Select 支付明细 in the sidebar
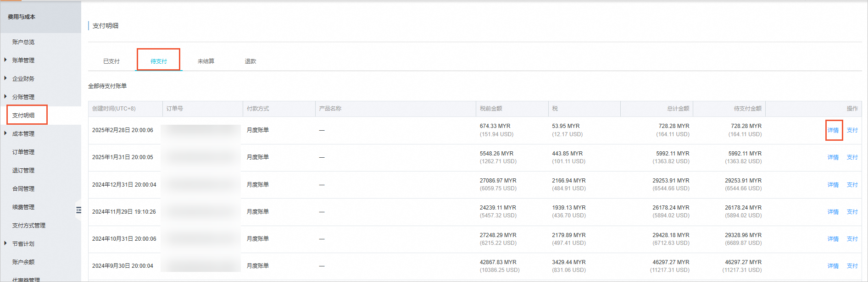Image resolution: width=868 pixels, height=282 pixels. tap(23, 116)
